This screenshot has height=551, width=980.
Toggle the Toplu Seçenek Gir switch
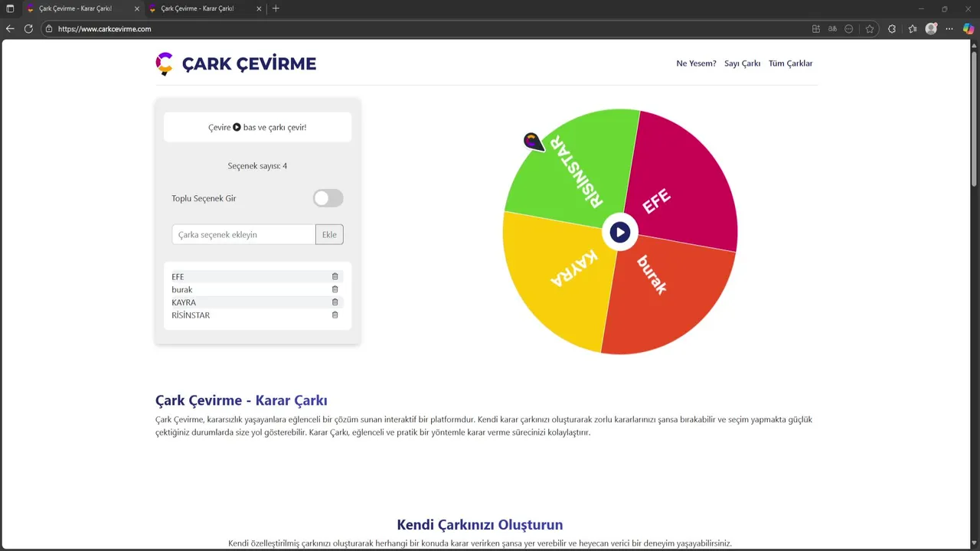point(328,198)
